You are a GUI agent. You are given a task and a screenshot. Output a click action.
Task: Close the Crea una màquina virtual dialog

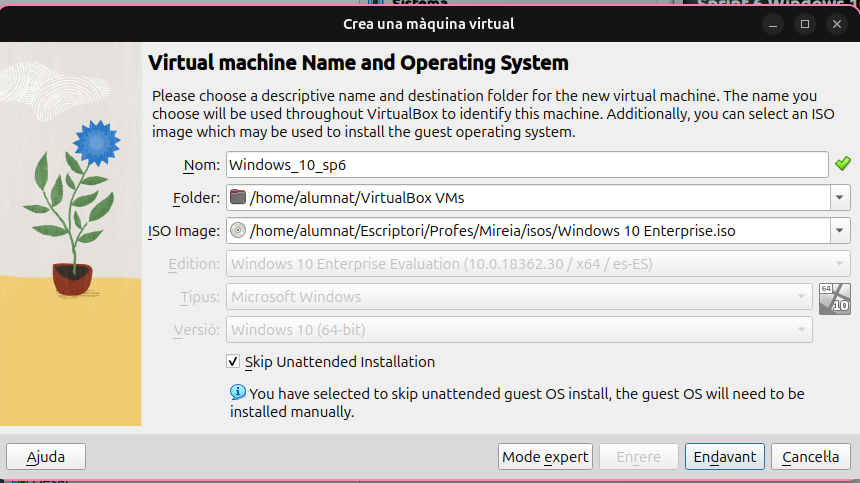point(835,23)
